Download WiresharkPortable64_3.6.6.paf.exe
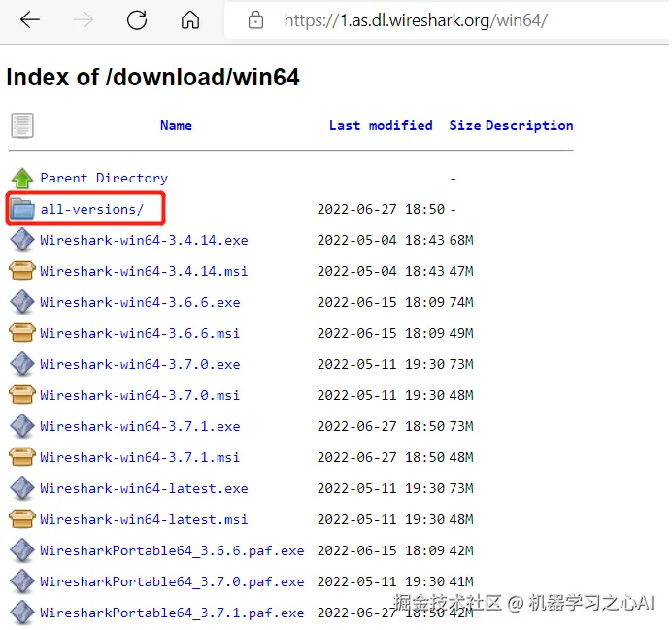 pyautogui.click(x=172, y=550)
